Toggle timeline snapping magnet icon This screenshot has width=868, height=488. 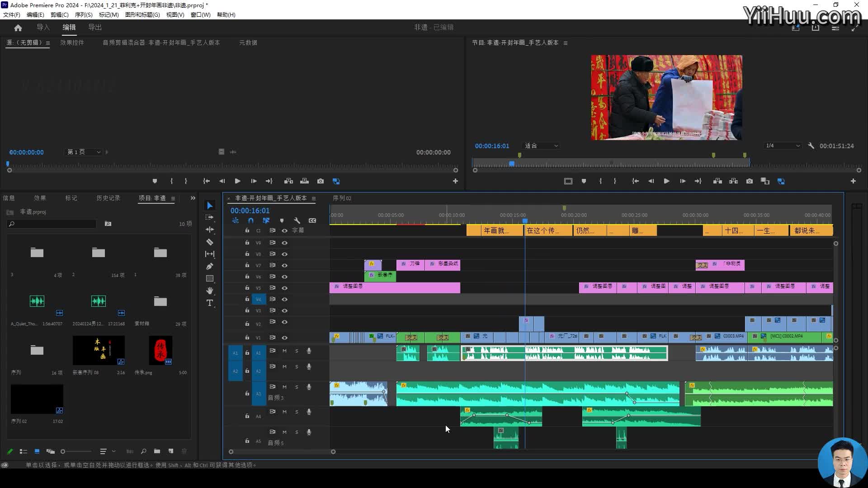point(251,221)
